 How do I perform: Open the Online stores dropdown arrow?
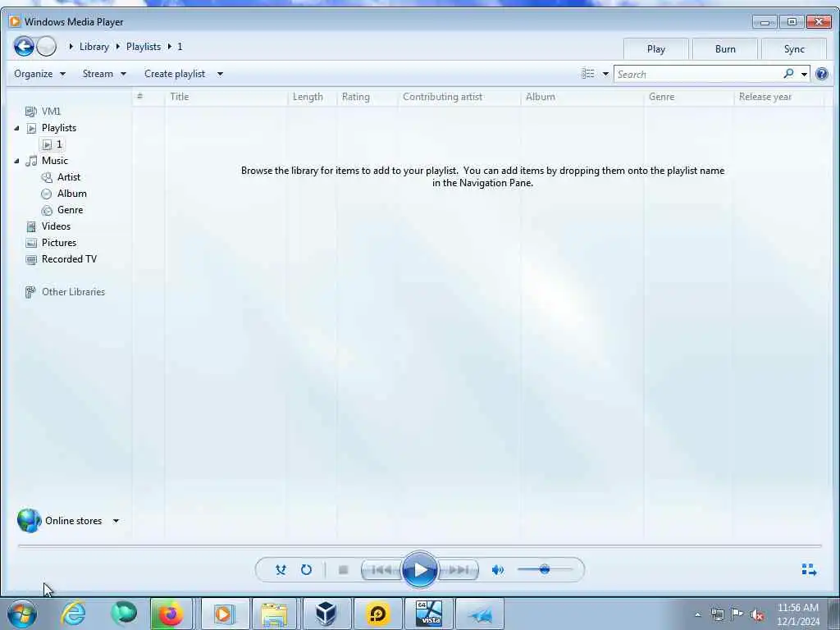tap(116, 521)
